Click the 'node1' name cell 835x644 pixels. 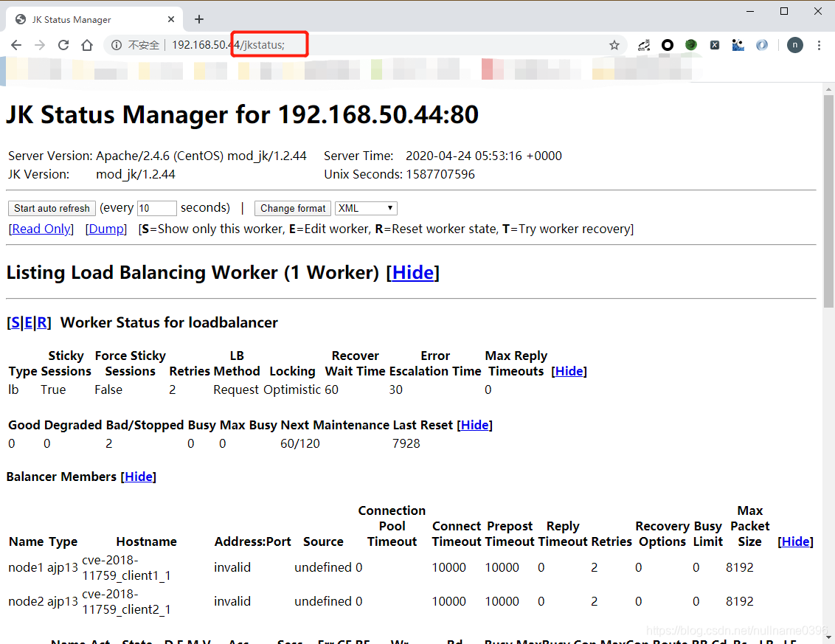[x=26, y=568]
